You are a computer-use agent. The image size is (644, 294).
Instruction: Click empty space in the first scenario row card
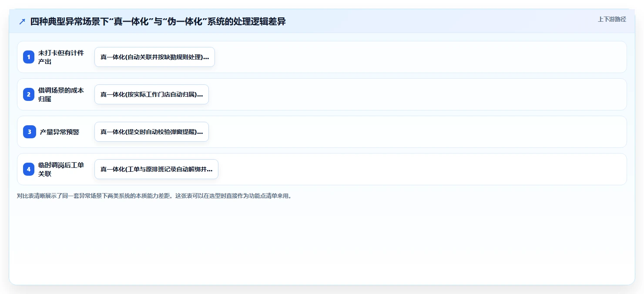pyautogui.click(x=418, y=57)
